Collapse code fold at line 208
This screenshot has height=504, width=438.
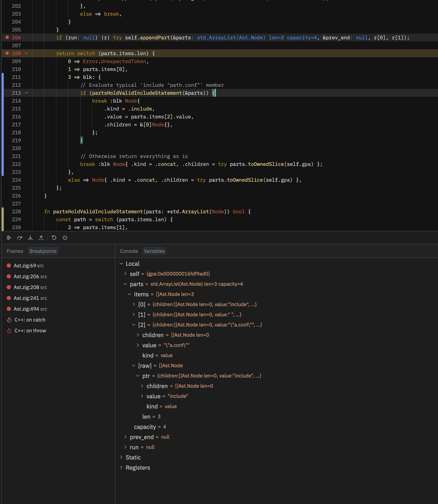26,53
